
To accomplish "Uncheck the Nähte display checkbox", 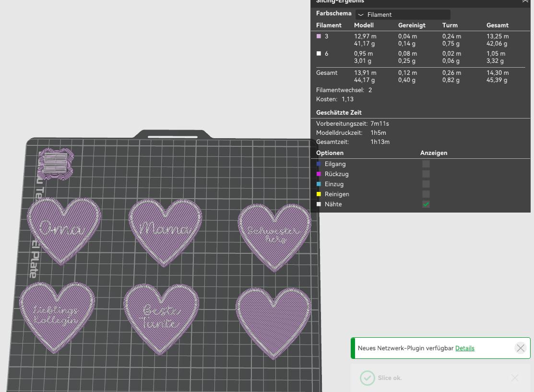I will (x=426, y=204).
